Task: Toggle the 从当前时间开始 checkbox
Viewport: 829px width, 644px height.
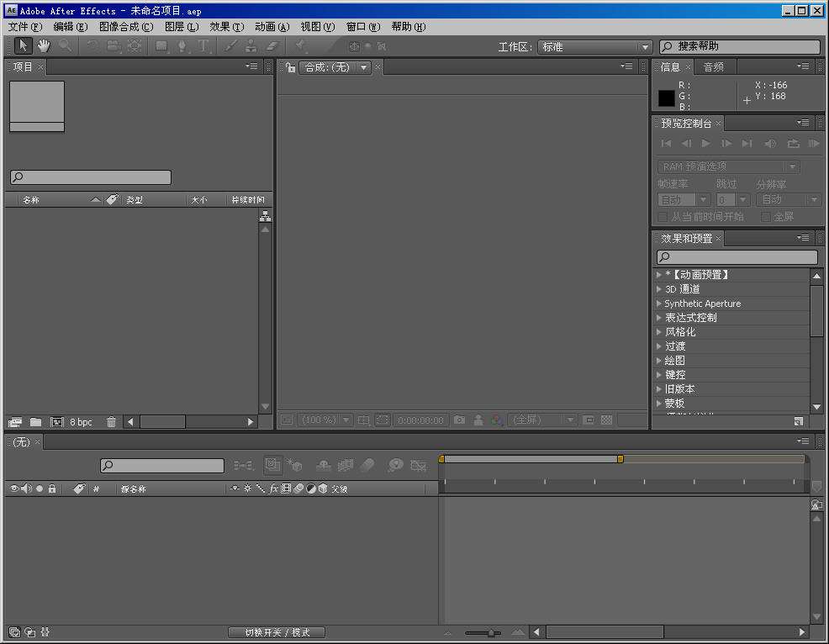Action: point(663,217)
